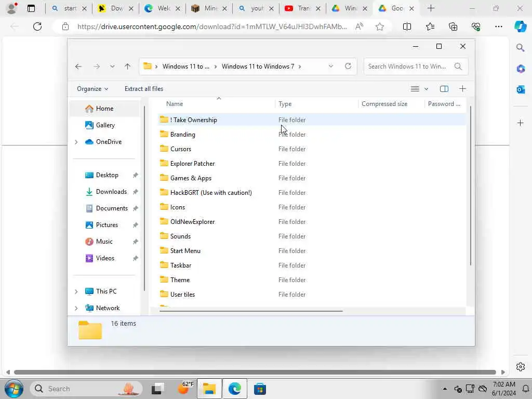Refresh the Edge browser page
This screenshot has width=532, height=399.
37,26
